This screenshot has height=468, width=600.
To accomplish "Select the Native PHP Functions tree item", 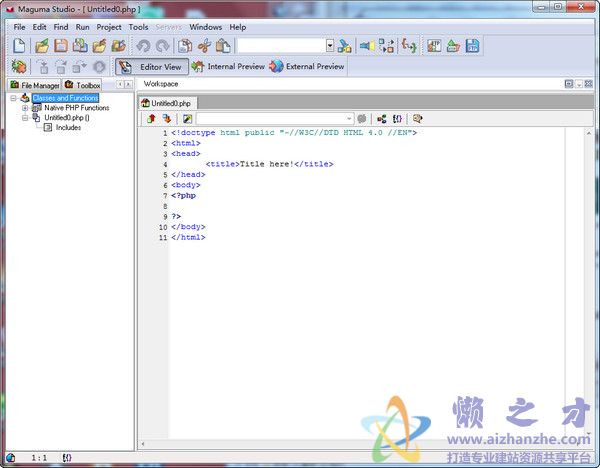I will pyautogui.click(x=77, y=108).
